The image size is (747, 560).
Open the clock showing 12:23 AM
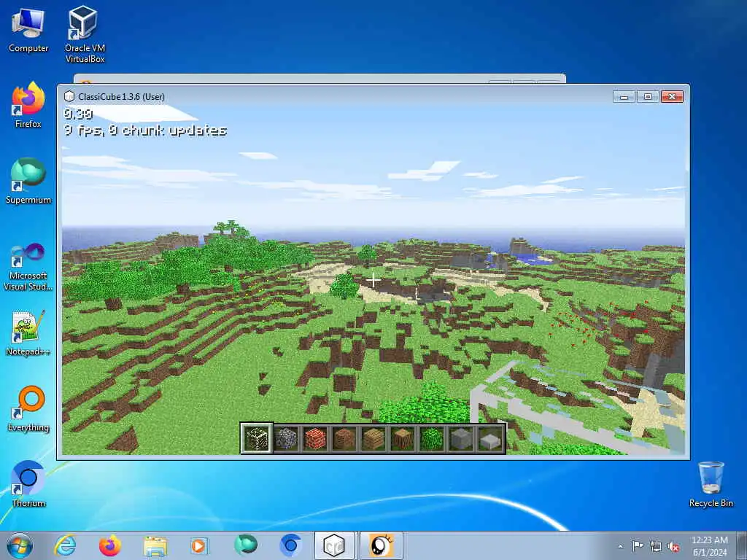tap(709, 545)
